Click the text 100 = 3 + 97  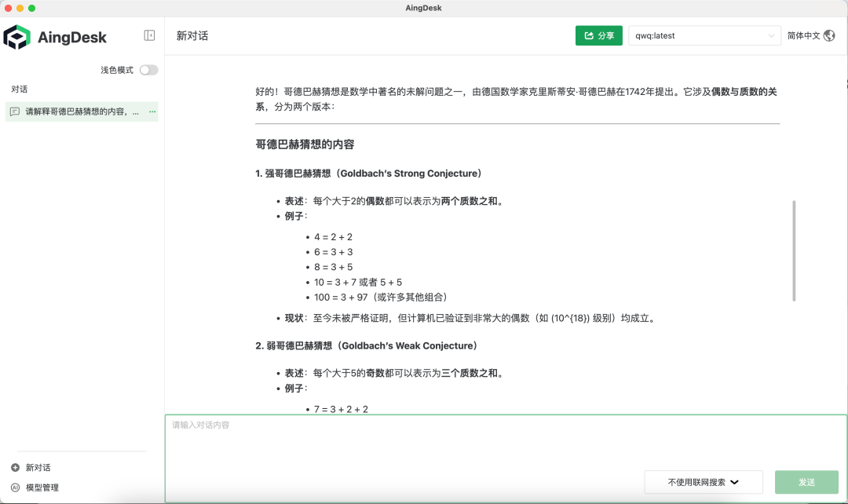341,298
